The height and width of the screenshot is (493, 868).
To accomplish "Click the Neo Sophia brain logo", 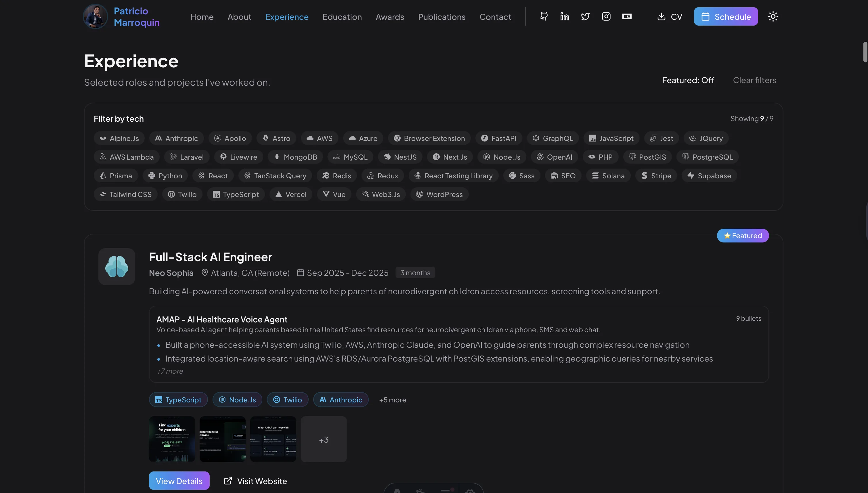I will click(x=117, y=266).
